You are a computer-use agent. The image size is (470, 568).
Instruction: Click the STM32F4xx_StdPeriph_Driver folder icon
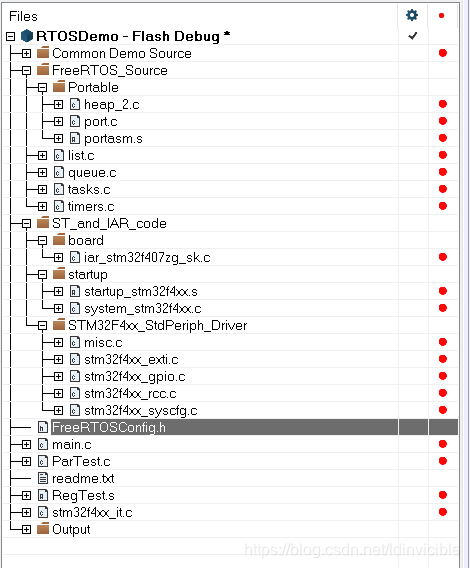(x=59, y=325)
